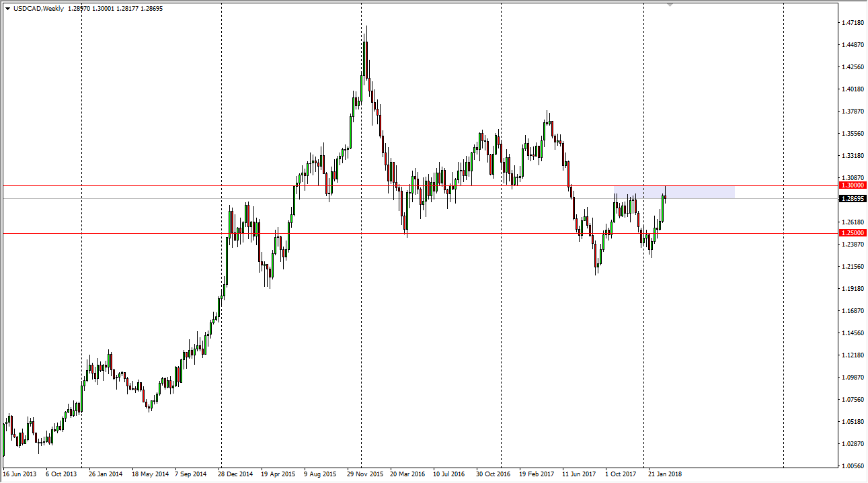Click the 1.35560 price scale value
Image resolution: width=868 pixels, height=483 pixels.
click(852, 134)
